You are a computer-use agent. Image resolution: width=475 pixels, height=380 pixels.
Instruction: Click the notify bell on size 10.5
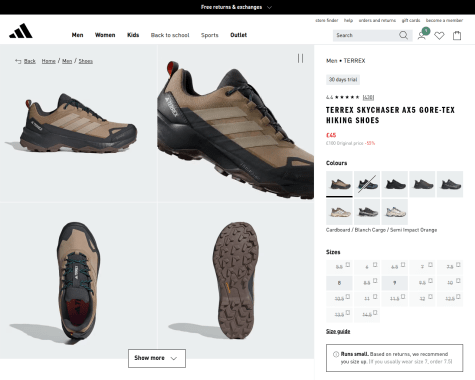348,297
